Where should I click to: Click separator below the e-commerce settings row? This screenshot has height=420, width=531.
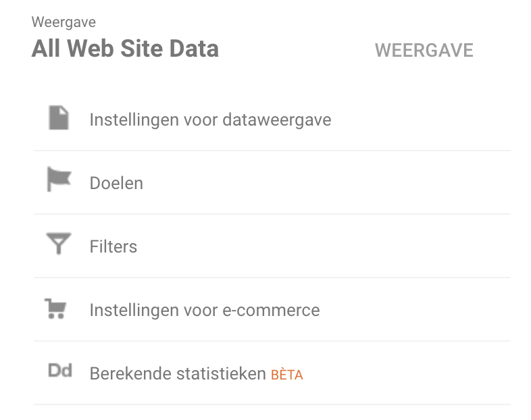[272, 341]
